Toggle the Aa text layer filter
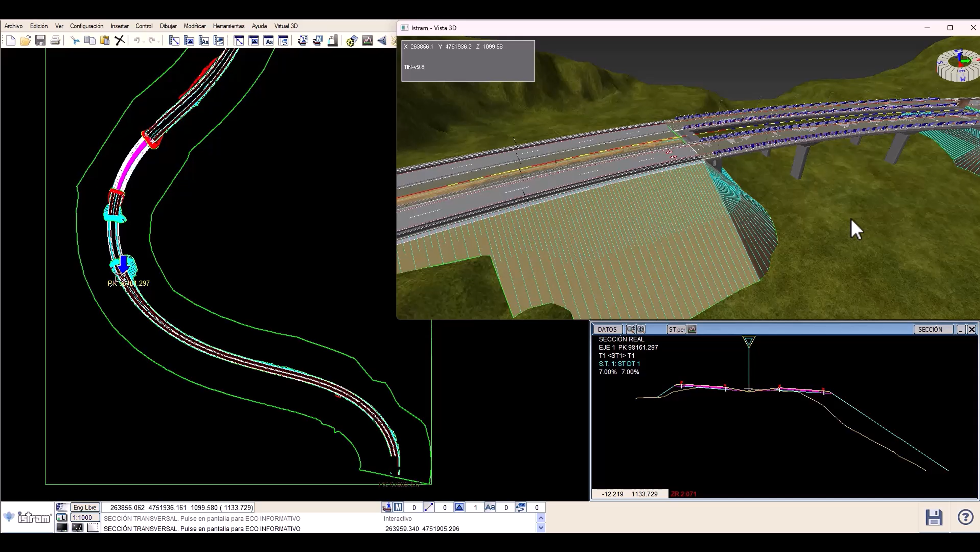980x552 pixels. (x=490, y=507)
